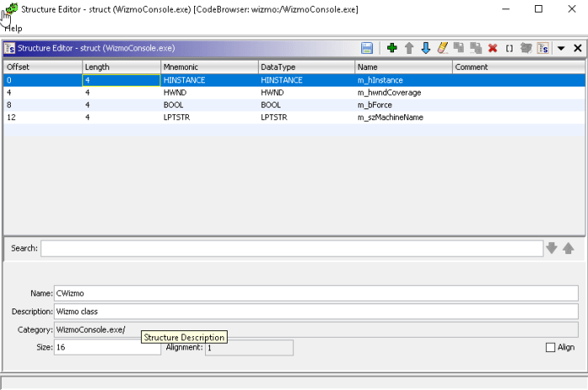The height and width of the screenshot is (390, 588).
Task: Search forward with the down arrow button
Action: tap(552, 248)
